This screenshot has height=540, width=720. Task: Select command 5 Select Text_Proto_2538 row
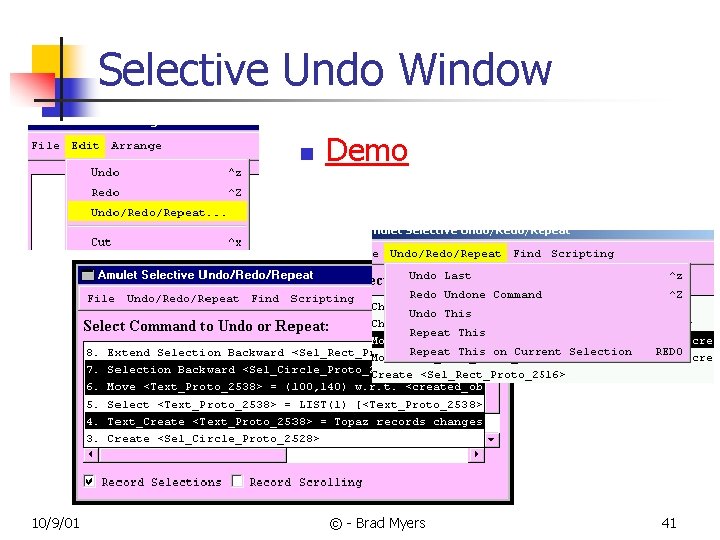click(x=285, y=405)
